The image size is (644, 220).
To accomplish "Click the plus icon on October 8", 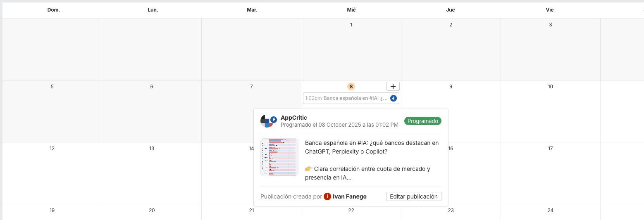I will [393, 86].
